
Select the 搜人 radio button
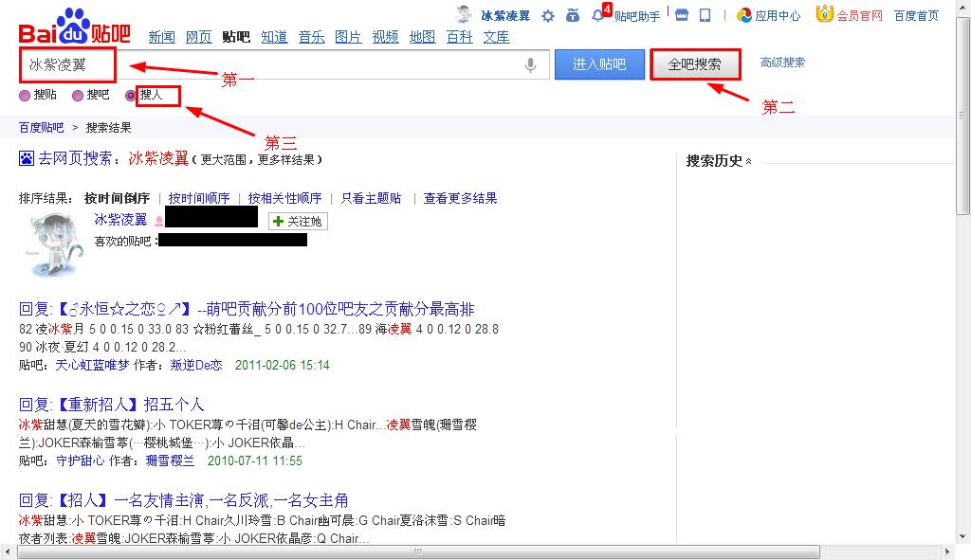(x=131, y=96)
